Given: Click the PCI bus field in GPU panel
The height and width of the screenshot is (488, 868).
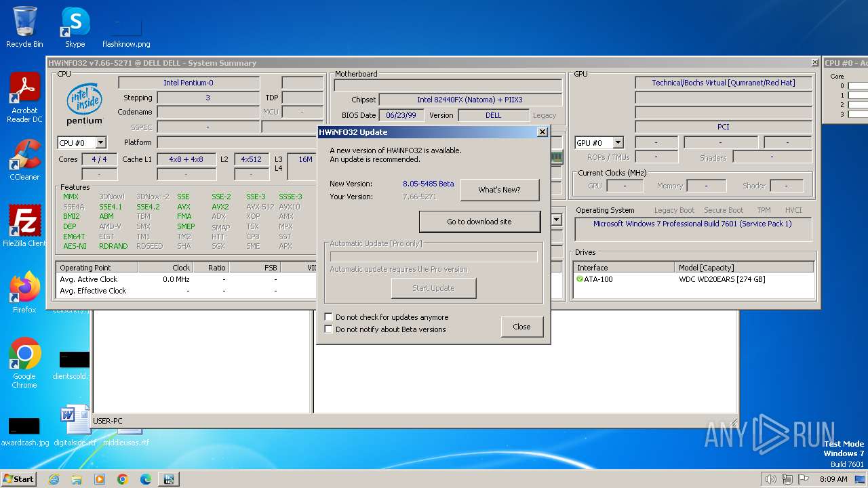Looking at the screenshot, I should point(723,127).
